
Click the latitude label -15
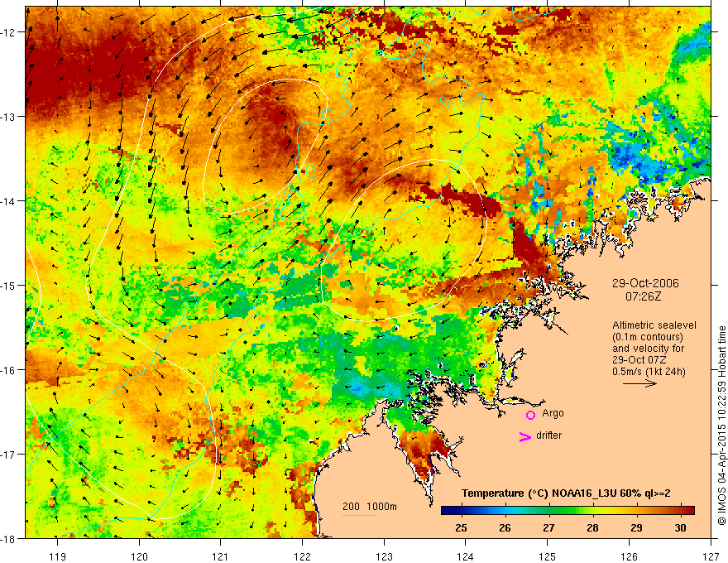[x=9, y=285]
